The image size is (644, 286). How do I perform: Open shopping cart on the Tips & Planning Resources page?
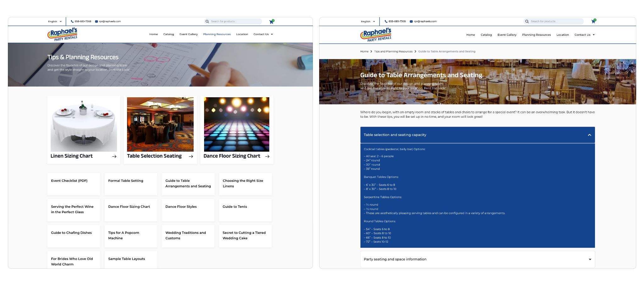[271, 22]
